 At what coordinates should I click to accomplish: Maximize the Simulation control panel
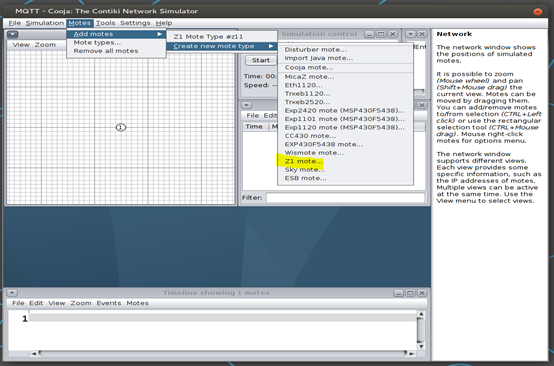(381, 34)
